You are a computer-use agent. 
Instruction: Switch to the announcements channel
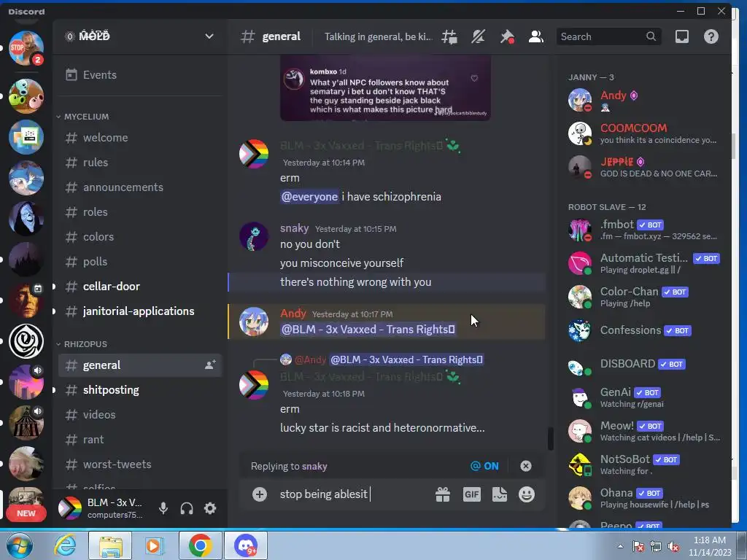[139, 187]
